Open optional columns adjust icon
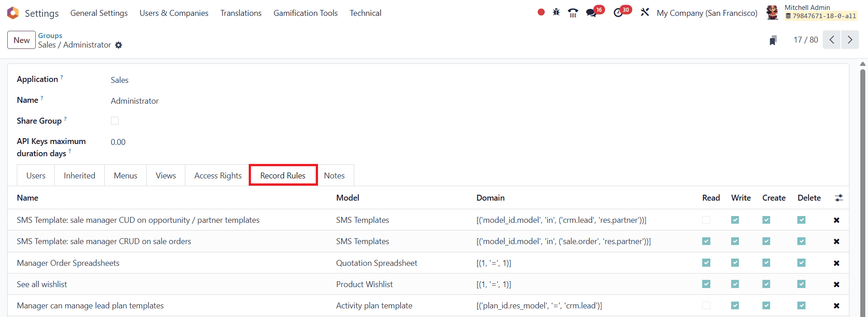Screen dimensions: 868x317 tap(839, 198)
